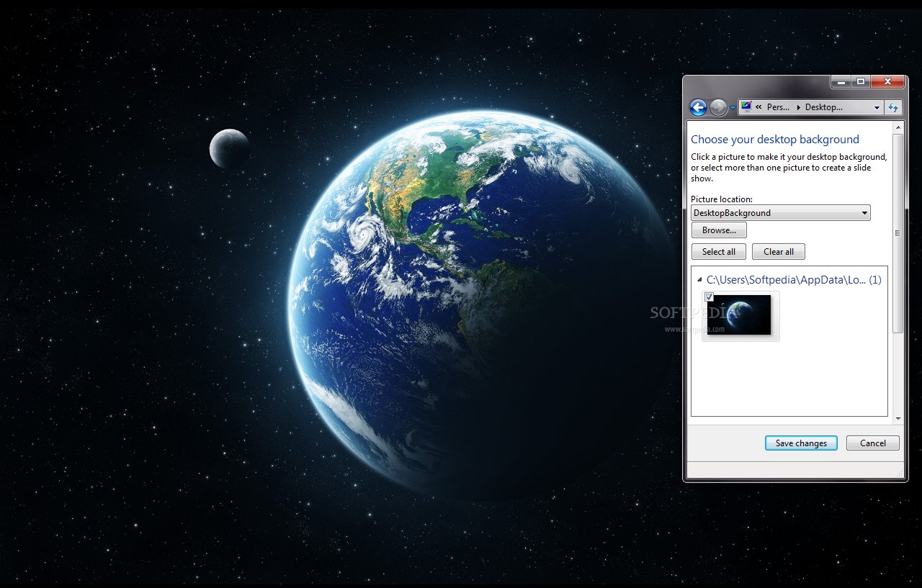Uncheck the Earth wallpaper checkbox
The height and width of the screenshot is (588, 922).
pyautogui.click(x=709, y=297)
